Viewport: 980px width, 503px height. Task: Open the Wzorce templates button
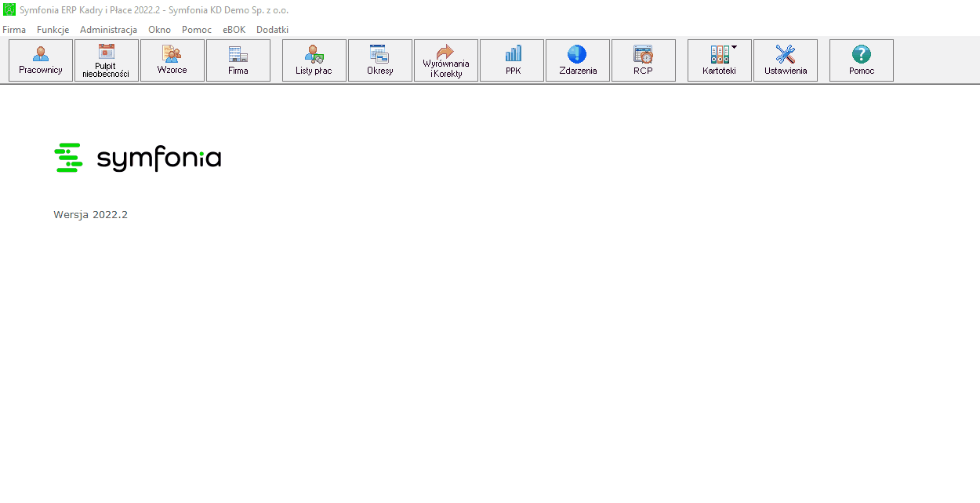(172, 60)
